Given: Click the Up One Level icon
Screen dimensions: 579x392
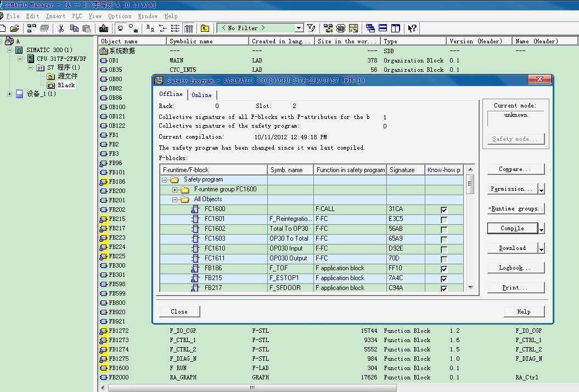Looking at the screenshot, I should point(205,28).
